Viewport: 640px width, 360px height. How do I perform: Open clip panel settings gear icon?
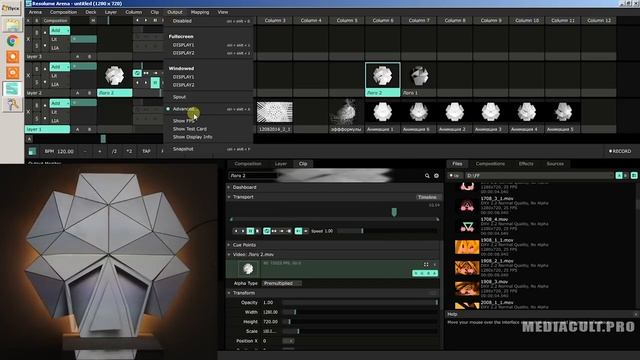(436, 176)
